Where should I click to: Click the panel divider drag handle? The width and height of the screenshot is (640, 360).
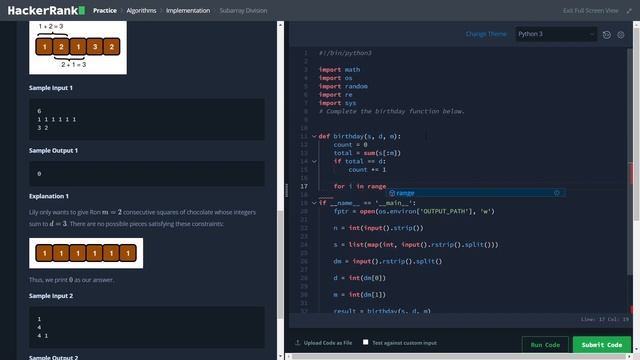coord(286,190)
